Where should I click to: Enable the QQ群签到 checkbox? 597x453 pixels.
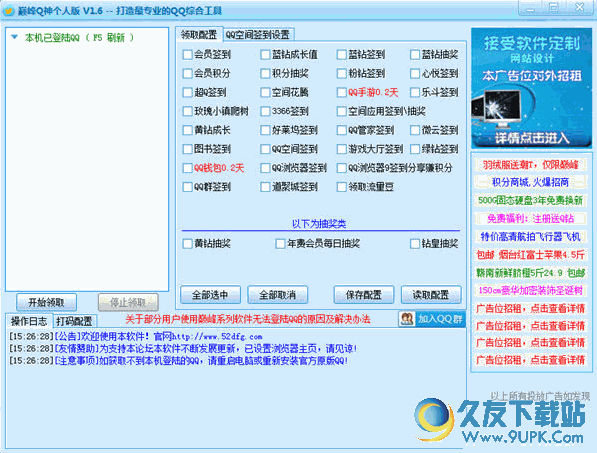click(x=187, y=187)
